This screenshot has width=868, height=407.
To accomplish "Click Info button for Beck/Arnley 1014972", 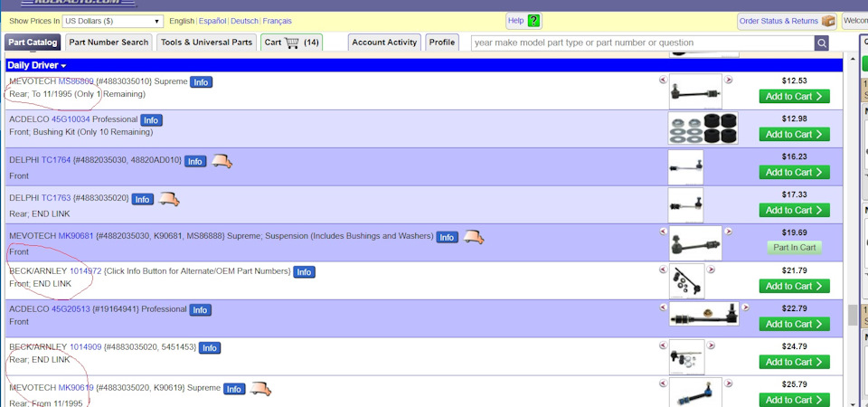I will click(x=304, y=272).
